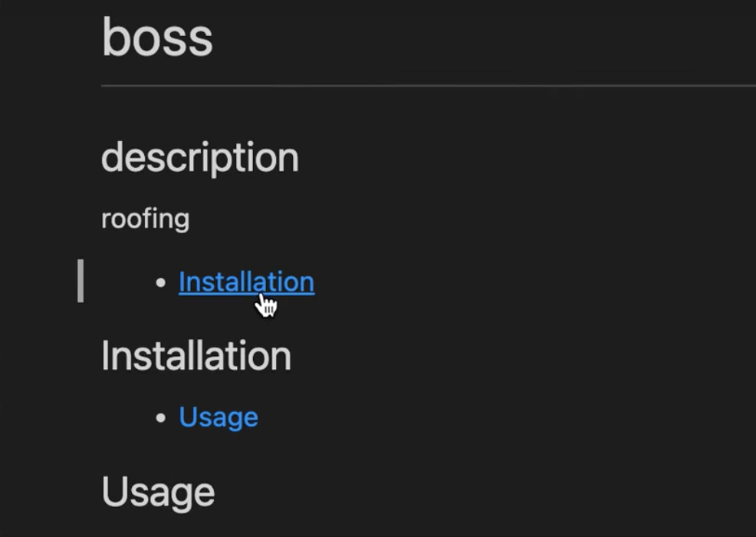
Task: Click the large Installation section heading
Action: coord(196,356)
